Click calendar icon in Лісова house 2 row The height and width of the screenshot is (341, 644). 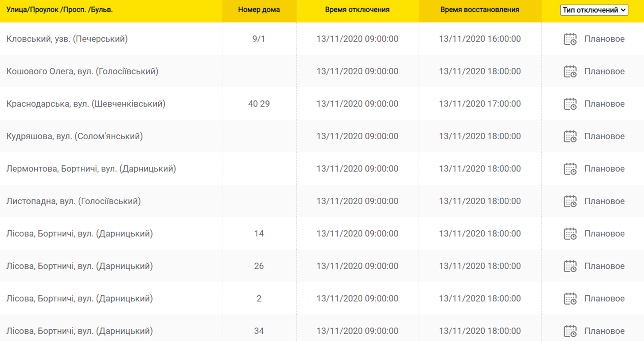click(x=570, y=299)
